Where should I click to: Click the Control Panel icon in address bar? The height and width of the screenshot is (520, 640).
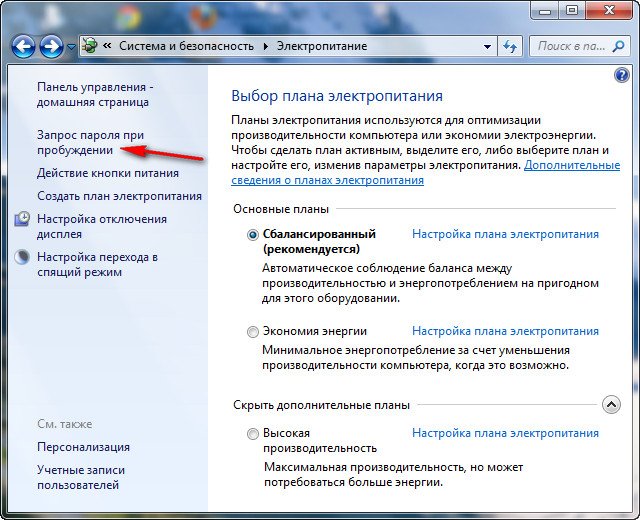point(90,46)
